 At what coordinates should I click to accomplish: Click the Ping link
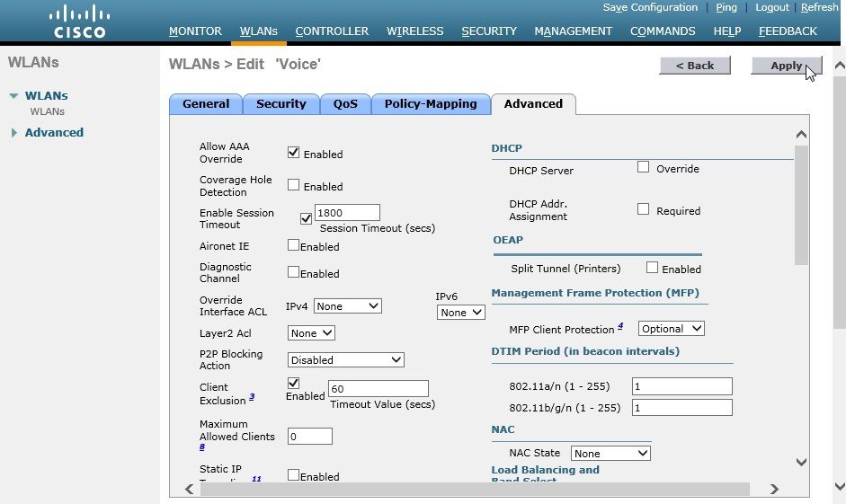(726, 7)
